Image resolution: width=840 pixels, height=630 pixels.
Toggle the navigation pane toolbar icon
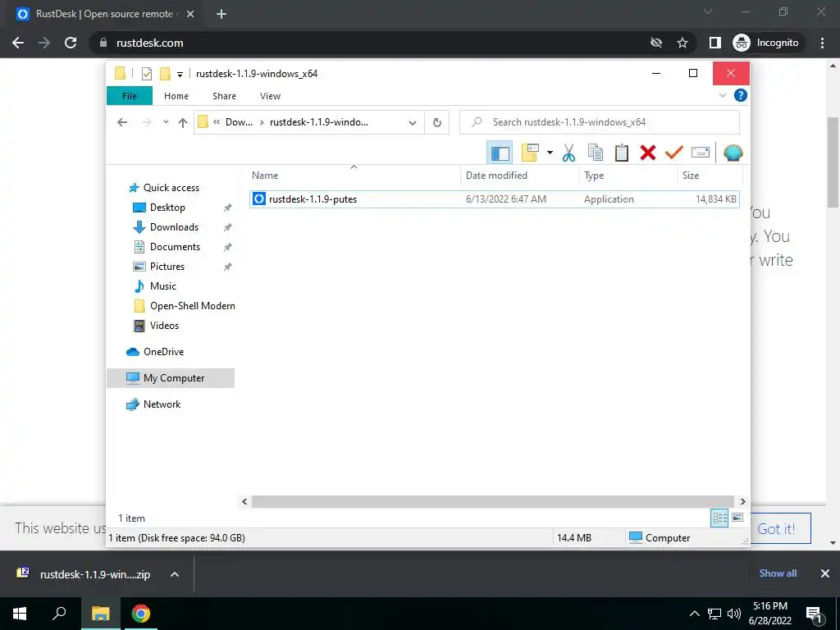click(500, 153)
